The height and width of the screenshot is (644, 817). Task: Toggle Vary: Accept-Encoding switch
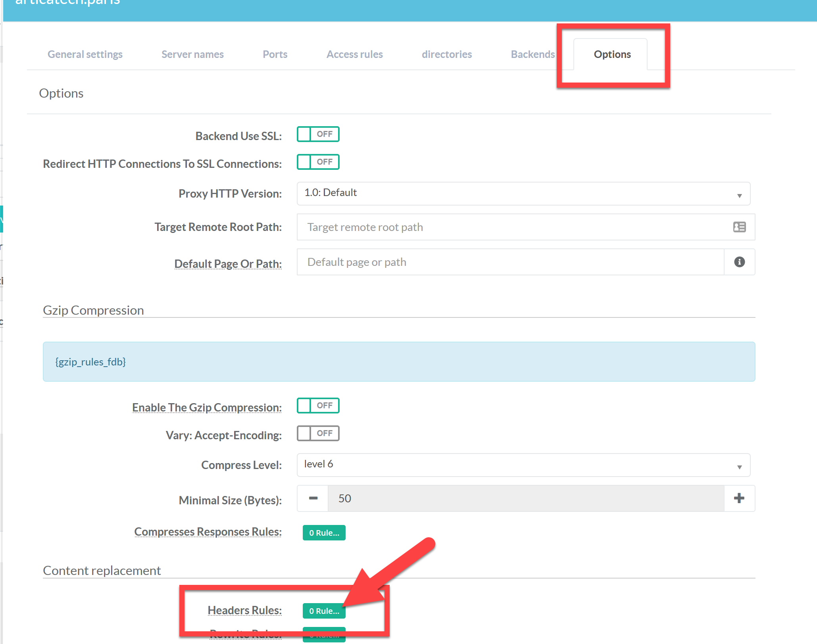[318, 434]
